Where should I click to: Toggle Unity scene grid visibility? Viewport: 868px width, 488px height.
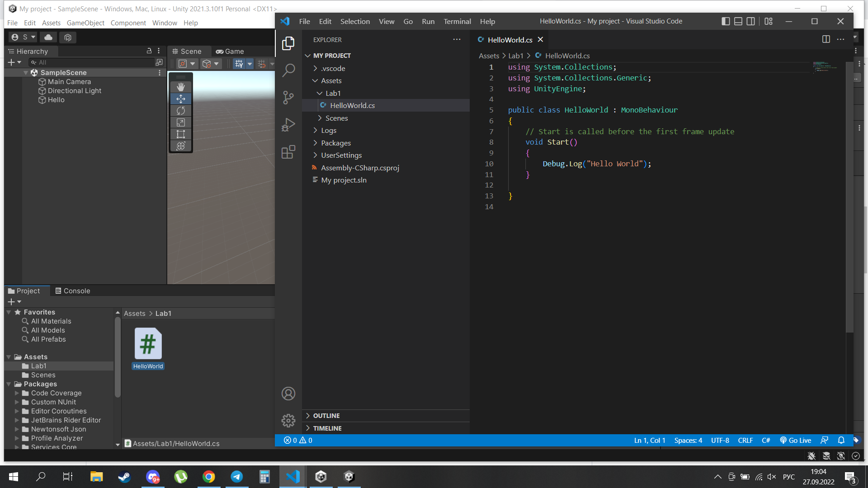(239, 64)
